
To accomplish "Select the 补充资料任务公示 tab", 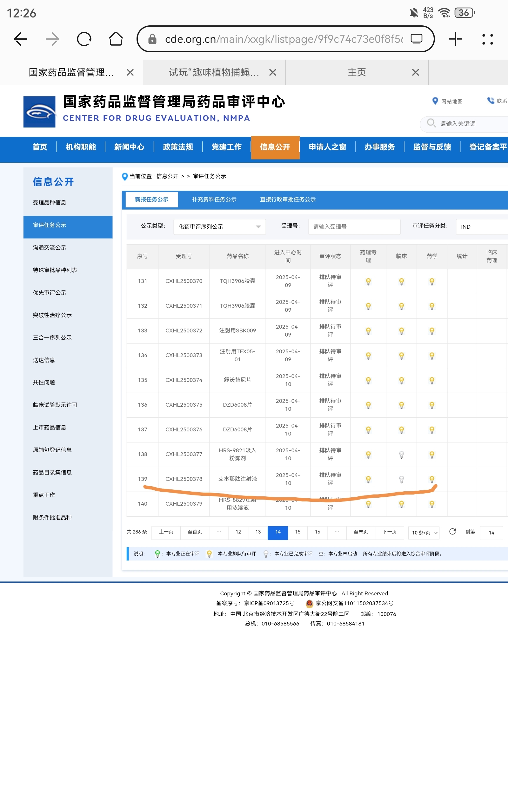I will [x=214, y=199].
